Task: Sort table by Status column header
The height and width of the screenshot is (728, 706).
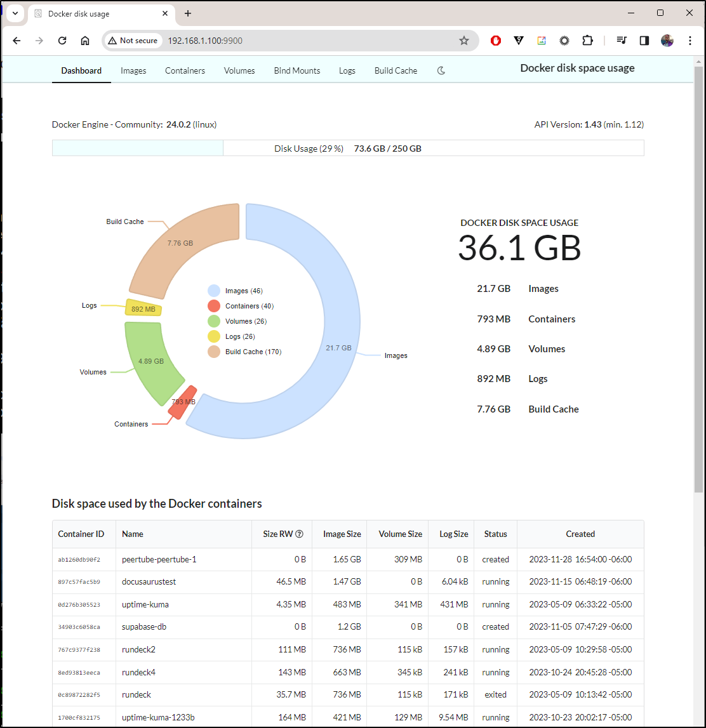Action: coord(496,534)
